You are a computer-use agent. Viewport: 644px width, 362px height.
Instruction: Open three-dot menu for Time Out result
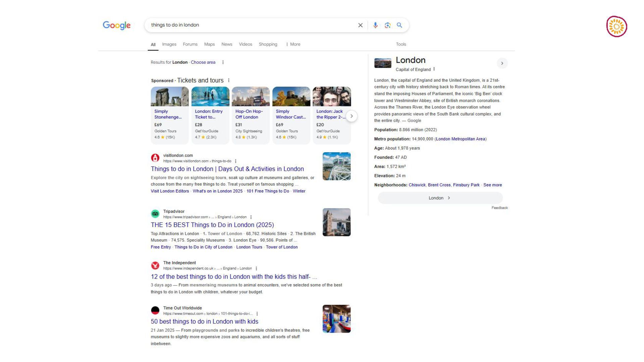(257, 314)
